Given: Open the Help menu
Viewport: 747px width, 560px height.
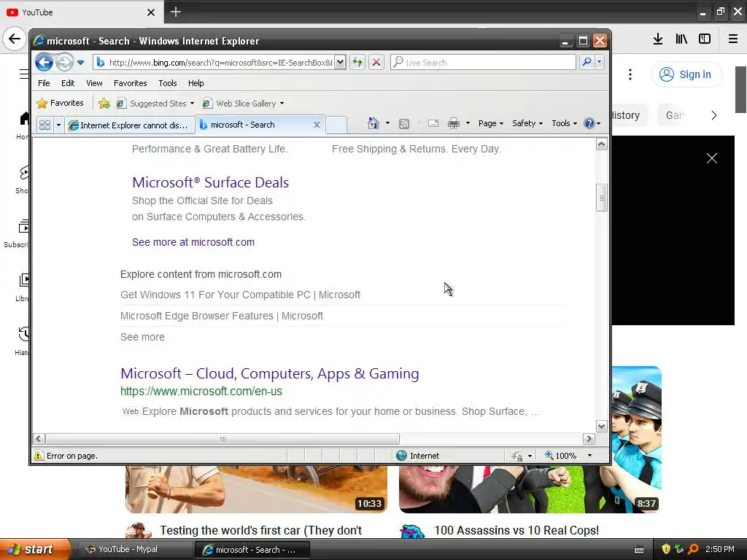Looking at the screenshot, I should tap(196, 83).
